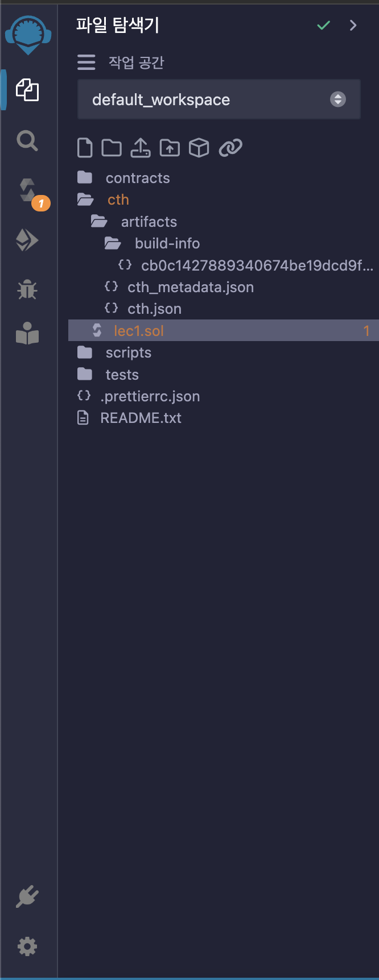Click the chevron next to green checkmark
The height and width of the screenshot is (980, 379).
tap(353, 25)
